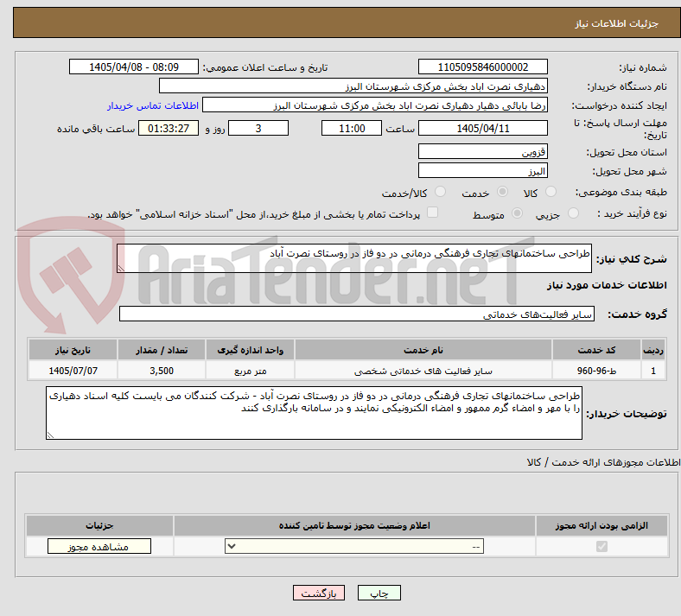
Task: Click the شماره نیاز number field
Action: coord(482,67)
